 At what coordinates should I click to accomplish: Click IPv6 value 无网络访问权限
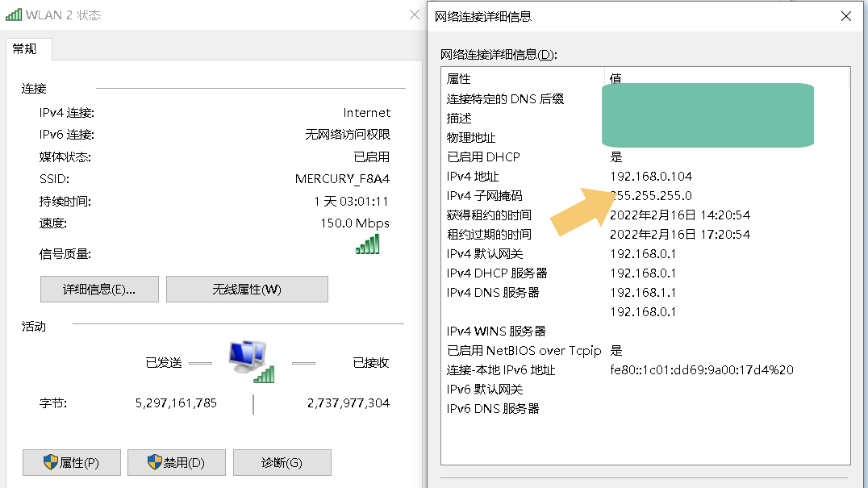tap(348, 135)
